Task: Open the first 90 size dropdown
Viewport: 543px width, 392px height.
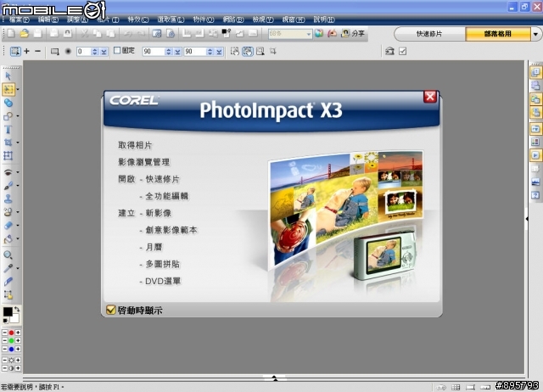Action: pyautogui.click(x=177, y=52)
